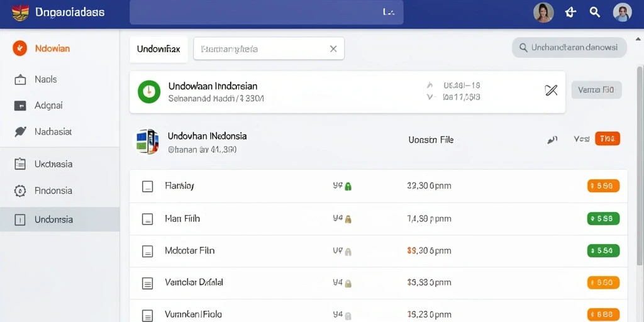Click the Varnolar Dafalal file name
The image size is (644, 322).
194,282
